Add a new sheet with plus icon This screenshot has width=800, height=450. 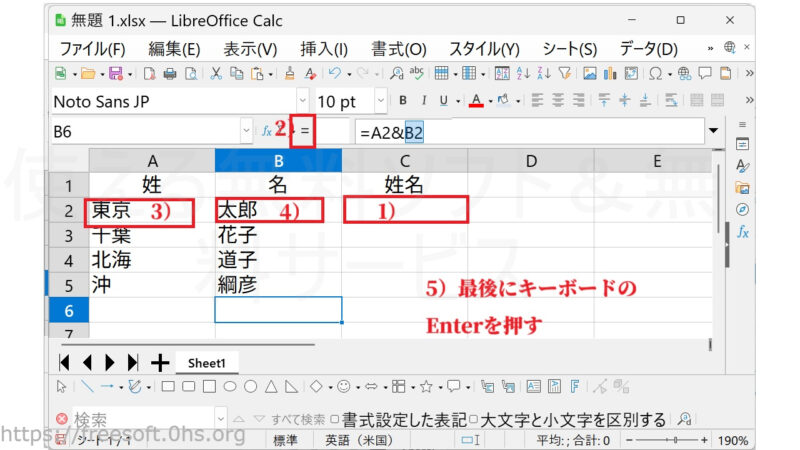coord(159,362)
